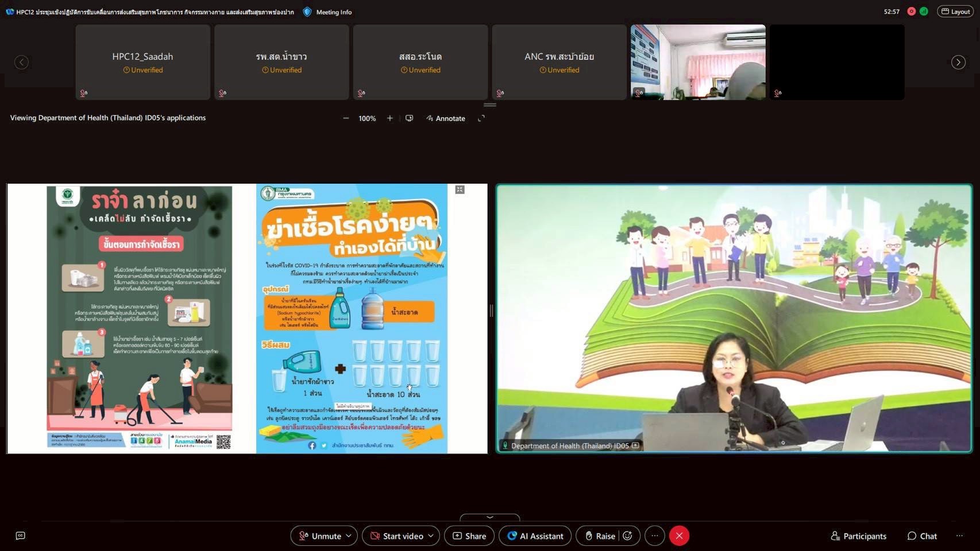The image size is (980, 551).
Task: Click the zoom out minus icon
Action: tap(346, 118)
